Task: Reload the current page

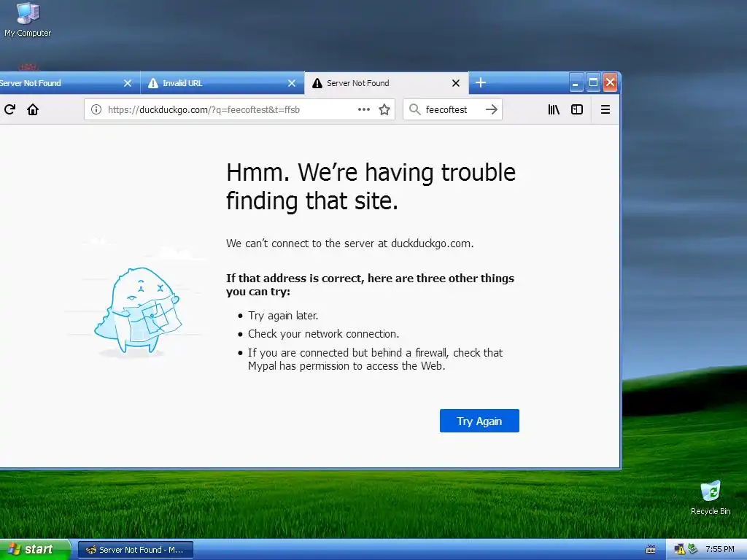Action: 9,109
